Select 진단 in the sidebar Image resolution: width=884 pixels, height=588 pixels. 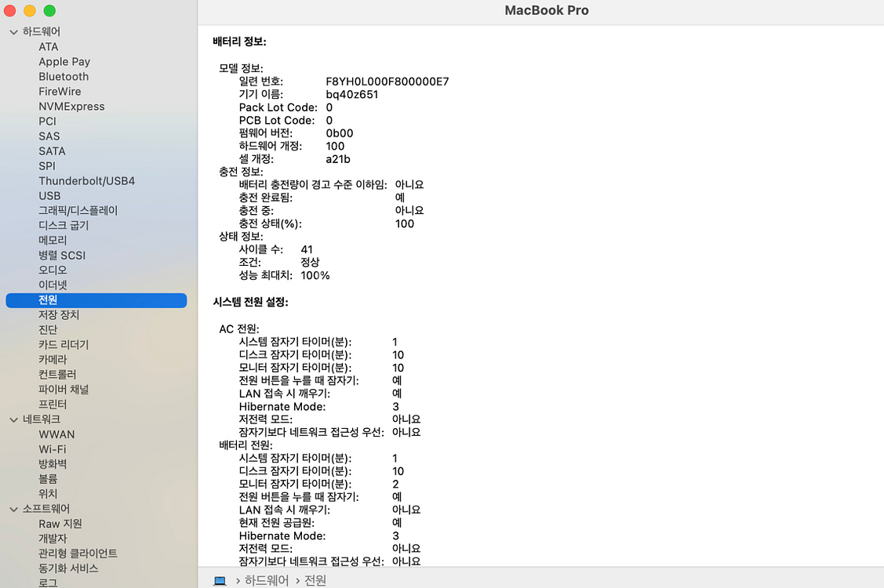coord(48,330)
